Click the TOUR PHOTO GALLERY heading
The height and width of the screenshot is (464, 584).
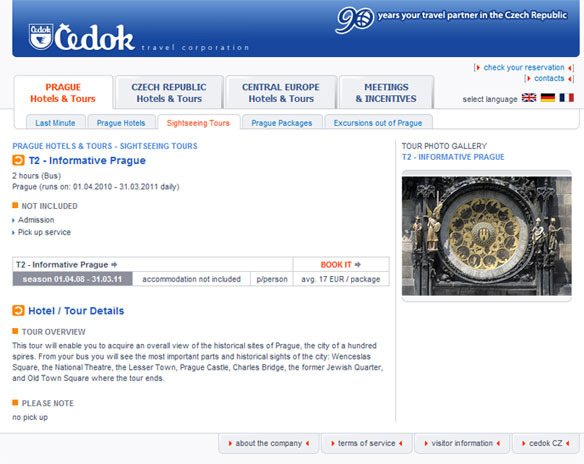[444, 146]
